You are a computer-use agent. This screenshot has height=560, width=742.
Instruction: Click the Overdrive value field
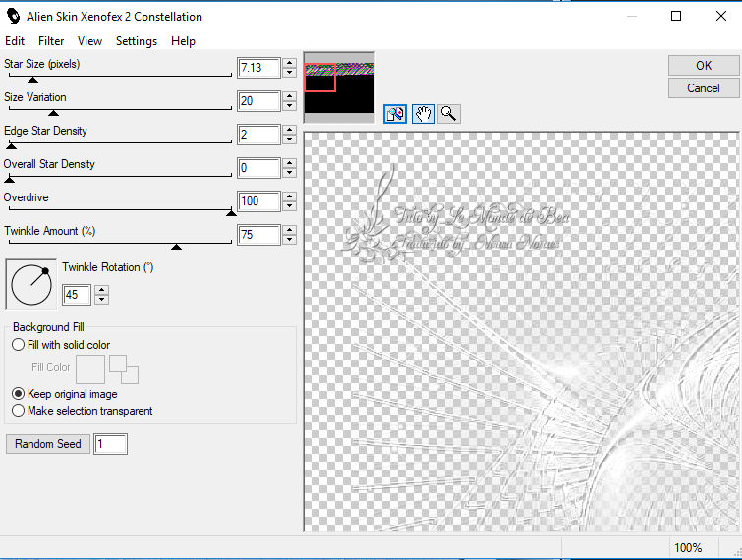coord(258,201)
